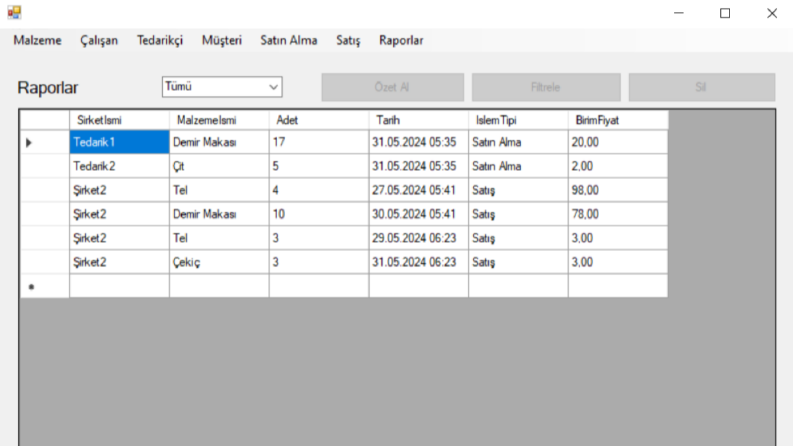The height and width of the screenshot is (446, 793).
Task: Click the Özet Al button
Action: (392, 87)
